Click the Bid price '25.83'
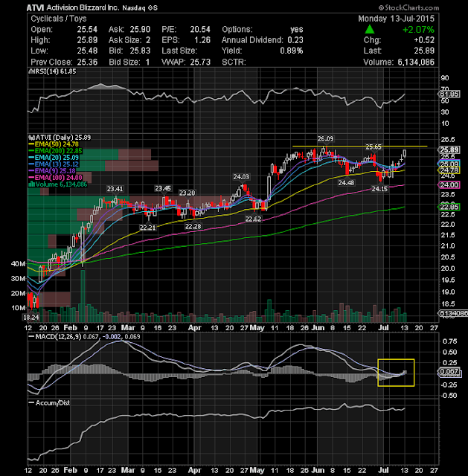Viewport: 468px width, 476px height. (140, 51)
